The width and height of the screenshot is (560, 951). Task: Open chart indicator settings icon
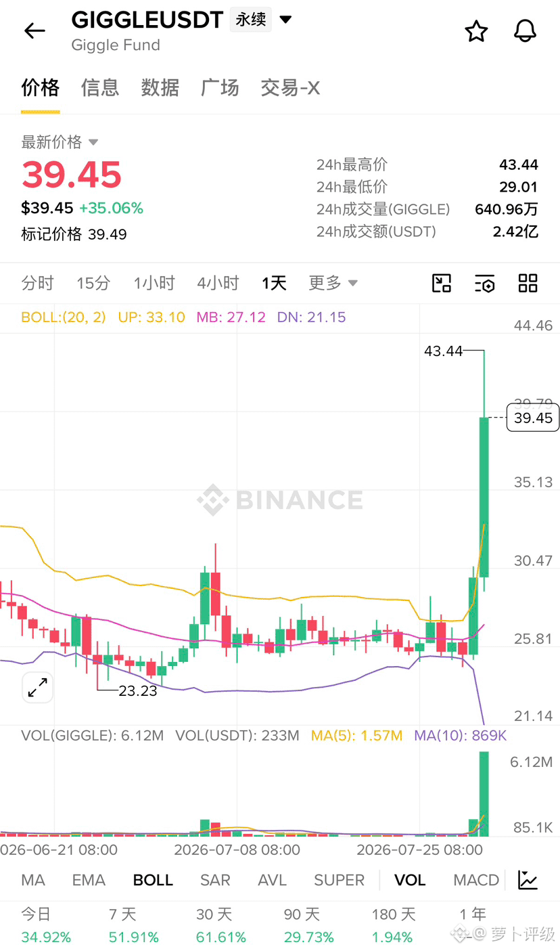point(485,283)
